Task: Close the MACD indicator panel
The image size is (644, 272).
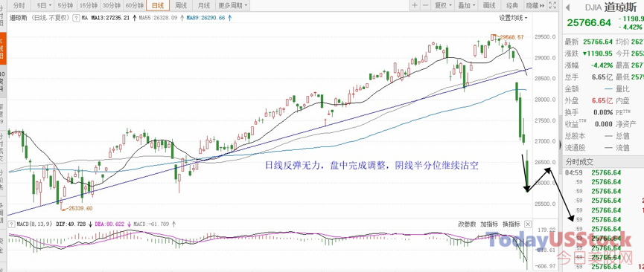Action: tap(528, 224)
